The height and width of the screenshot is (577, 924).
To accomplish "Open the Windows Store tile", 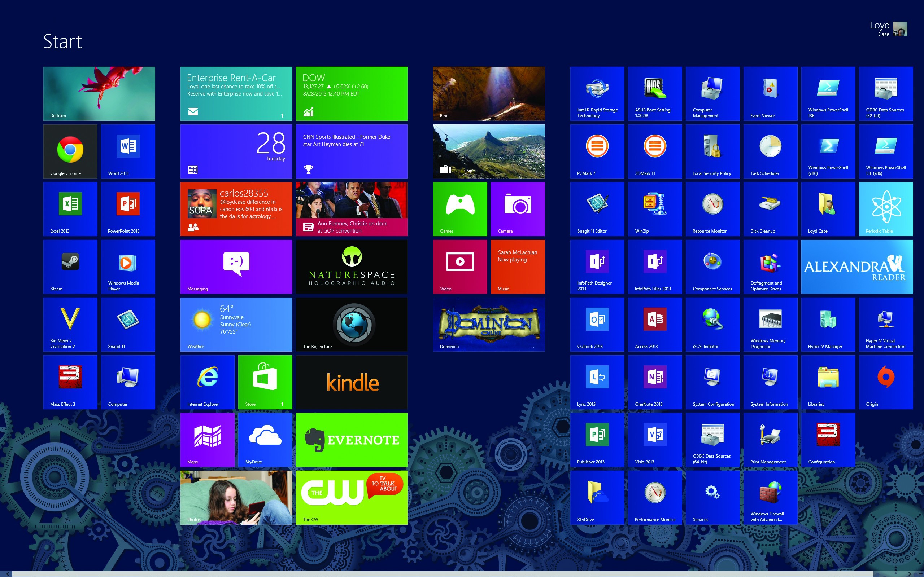I will (x=265, y=382).
